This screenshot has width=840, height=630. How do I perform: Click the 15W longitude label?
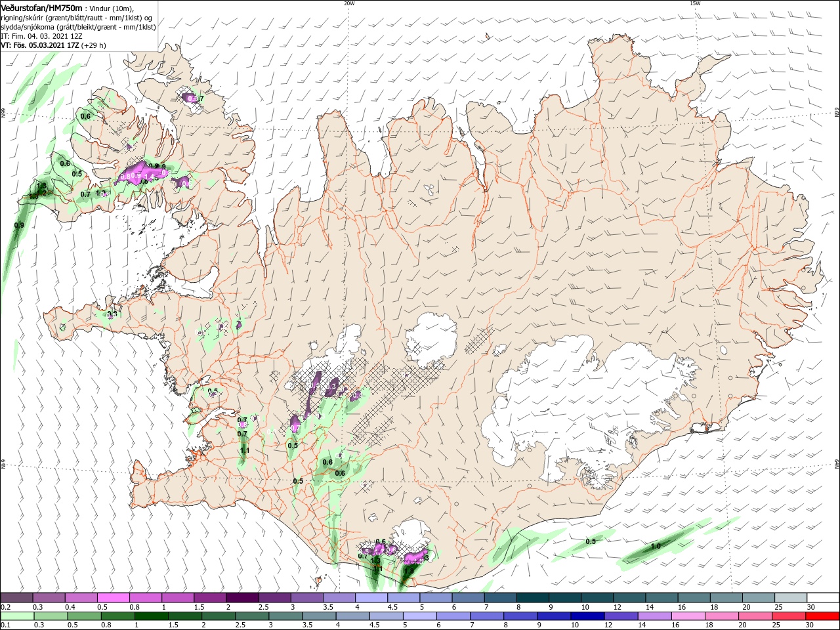pyautogui.click(x=695, y=3)
